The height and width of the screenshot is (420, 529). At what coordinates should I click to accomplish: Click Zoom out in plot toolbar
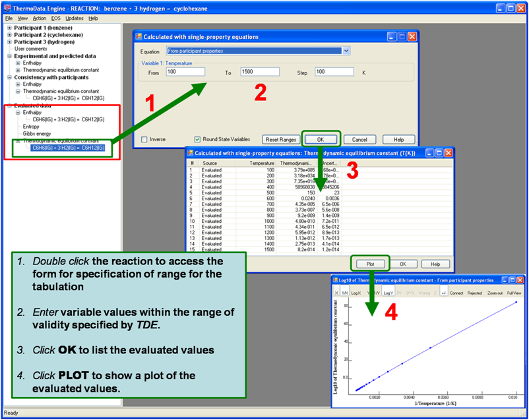click(x=495, y=293)
